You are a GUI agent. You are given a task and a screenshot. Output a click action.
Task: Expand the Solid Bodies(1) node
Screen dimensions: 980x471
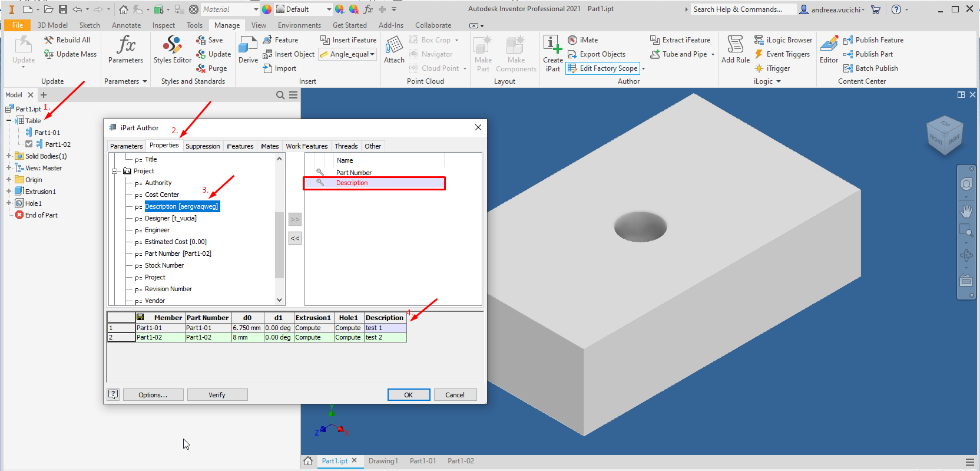click(9, 156)
